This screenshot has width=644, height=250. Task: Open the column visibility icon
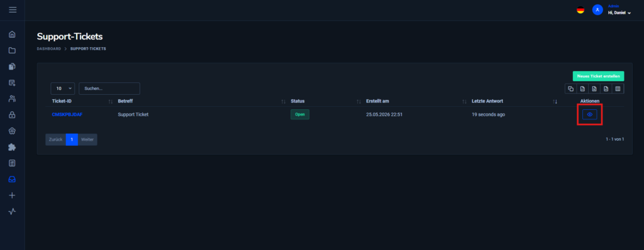tap(618, 89)
